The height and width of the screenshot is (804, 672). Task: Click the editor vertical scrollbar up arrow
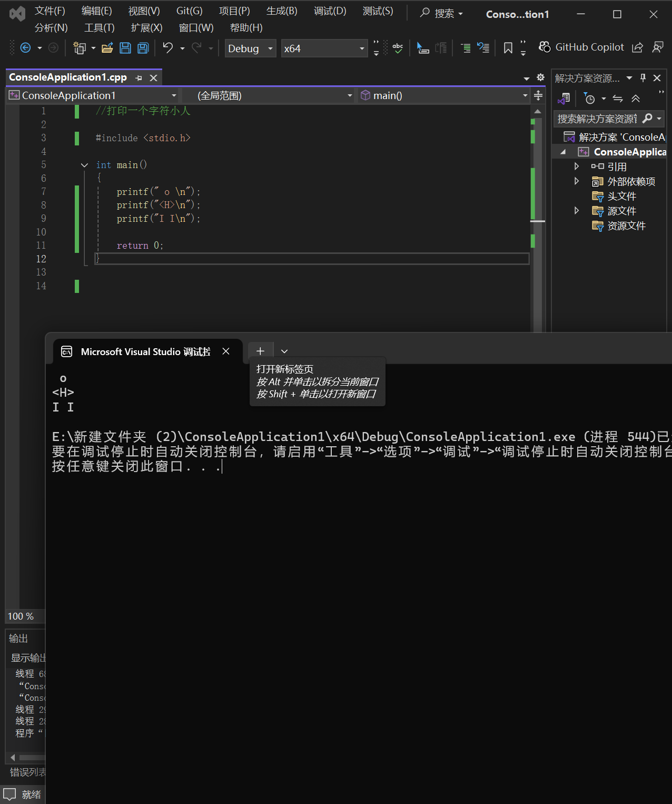pos(537,111)
